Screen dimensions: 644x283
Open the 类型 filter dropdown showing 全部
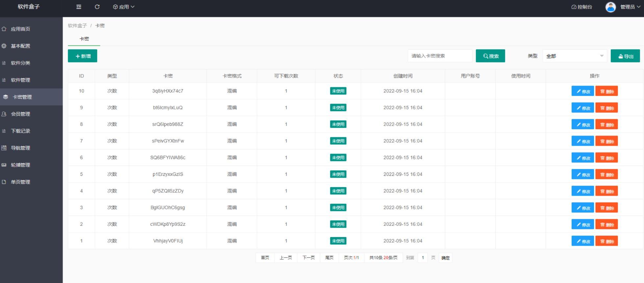point(575,56)
